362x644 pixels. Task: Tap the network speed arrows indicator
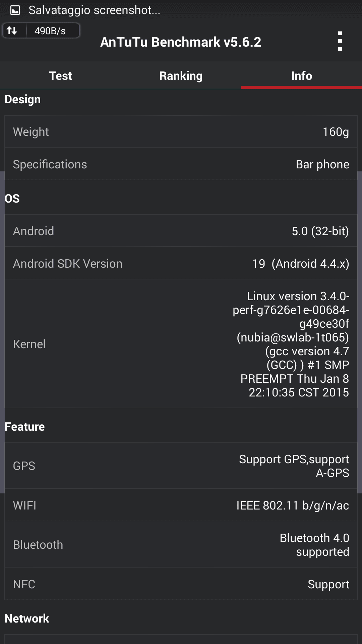pyautogui.click(x=12, y=31)
